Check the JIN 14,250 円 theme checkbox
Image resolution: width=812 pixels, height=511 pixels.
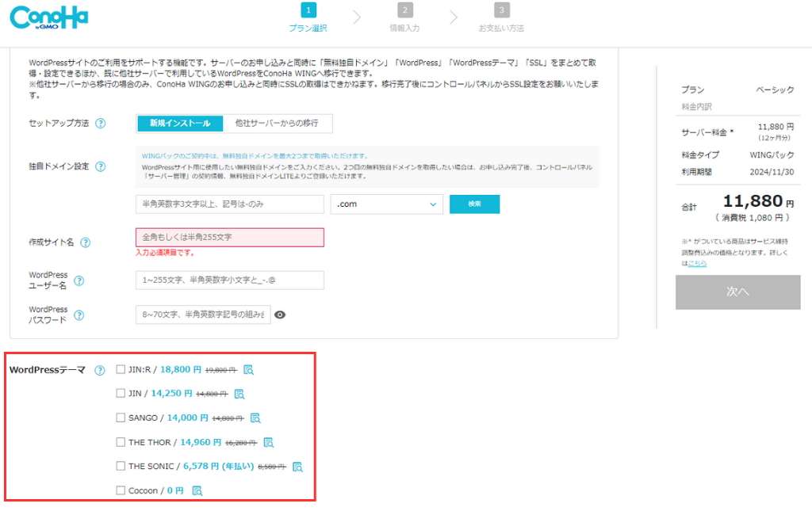click(121, 393)
